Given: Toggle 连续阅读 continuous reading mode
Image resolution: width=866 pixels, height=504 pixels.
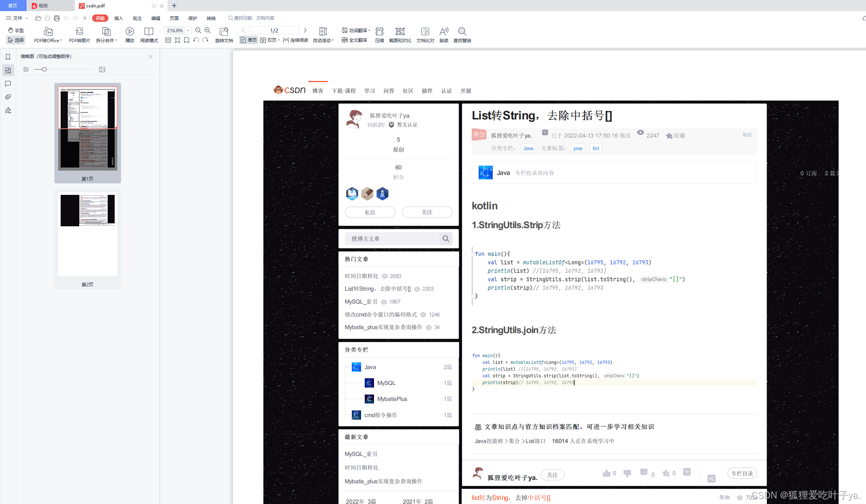Looking at the screenshot, I should (296, 40).
